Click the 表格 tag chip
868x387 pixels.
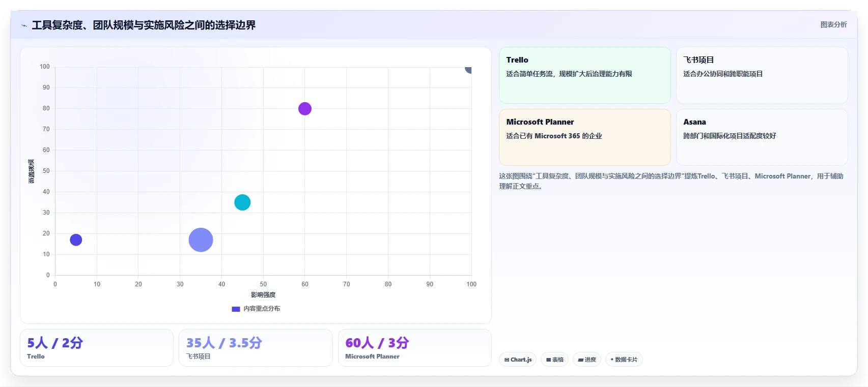point(554,360)
